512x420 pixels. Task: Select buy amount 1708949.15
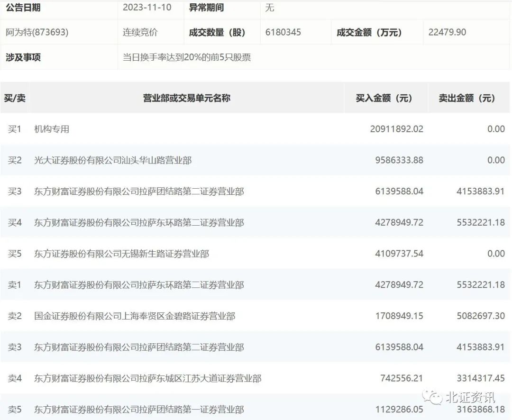(x=399, y=316)
